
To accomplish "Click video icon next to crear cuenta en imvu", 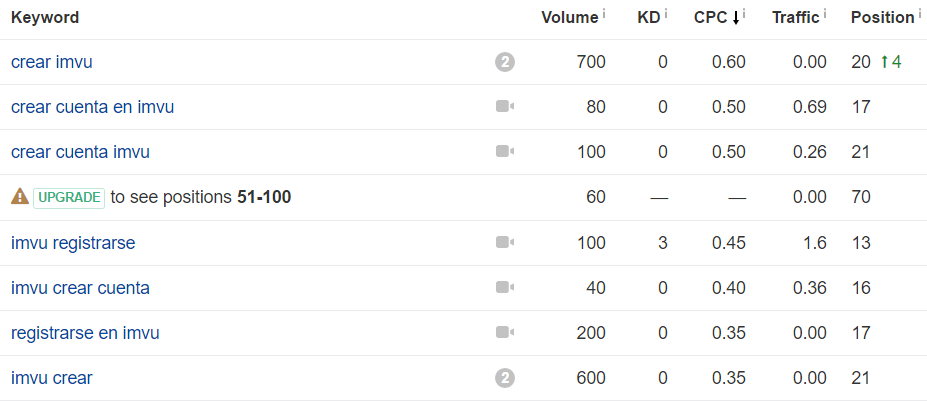I will 505,106.
